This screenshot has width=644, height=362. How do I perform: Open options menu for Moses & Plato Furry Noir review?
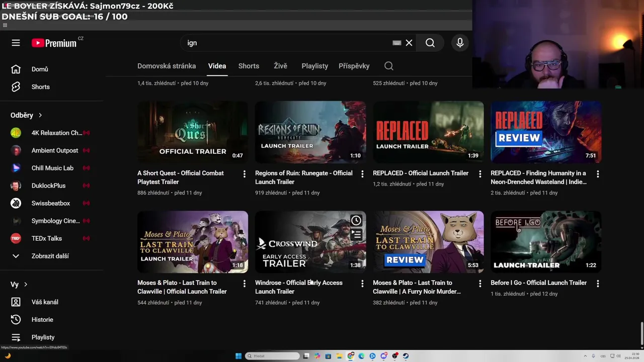tap(480, 284)
